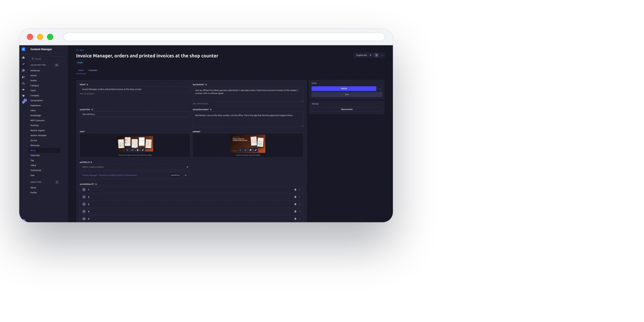Screen dimensions: 644x322
Task: Open Content Manager feather icon
Action: point(23,64)
